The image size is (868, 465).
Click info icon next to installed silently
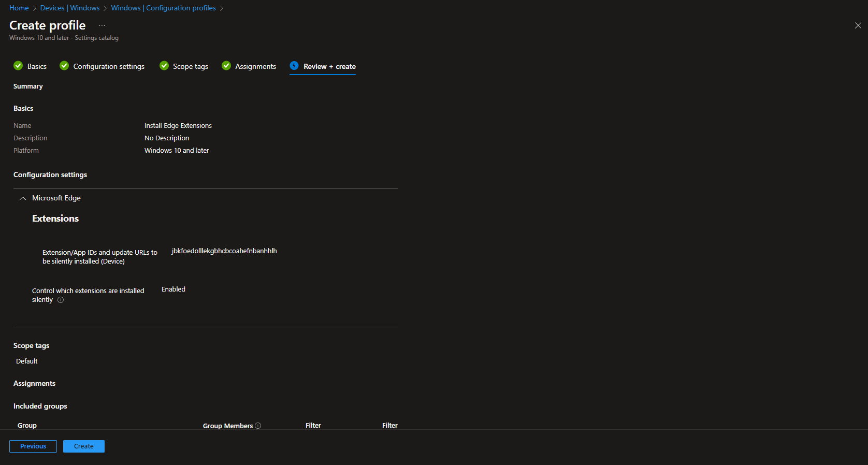click(61, 300)
